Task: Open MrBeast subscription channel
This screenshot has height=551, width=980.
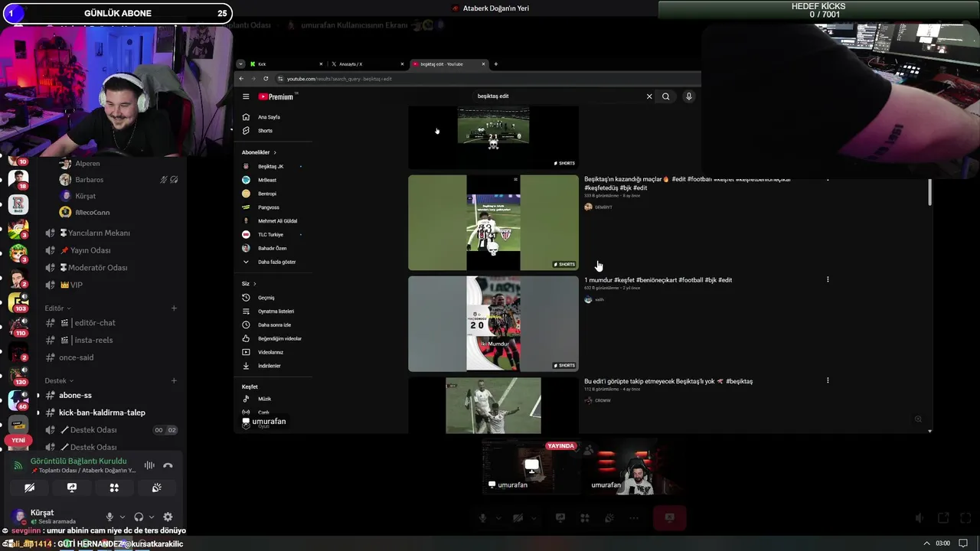Action: tap(268, 180)
